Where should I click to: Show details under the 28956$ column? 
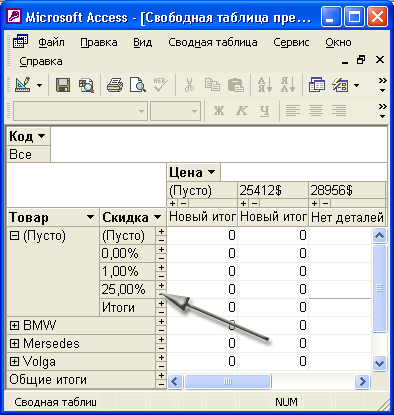314,203
